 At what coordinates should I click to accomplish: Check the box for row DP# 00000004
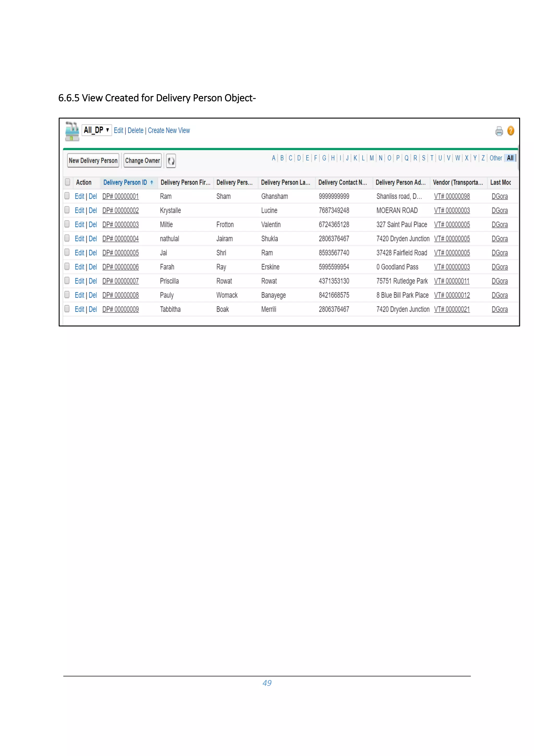67,238
